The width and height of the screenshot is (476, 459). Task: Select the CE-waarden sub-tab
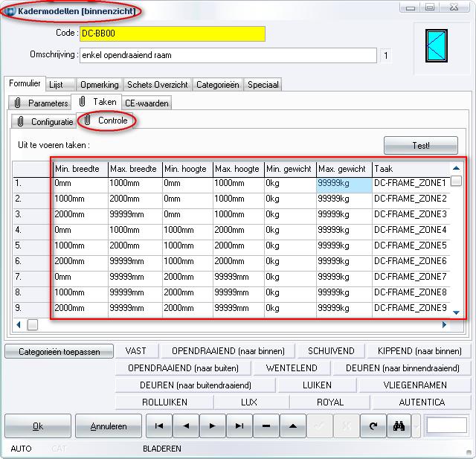point(147,103)
